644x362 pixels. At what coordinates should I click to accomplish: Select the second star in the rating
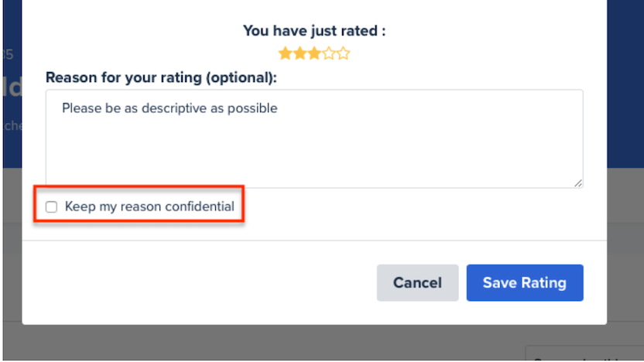pyautogui.click(x=299, y=53)
